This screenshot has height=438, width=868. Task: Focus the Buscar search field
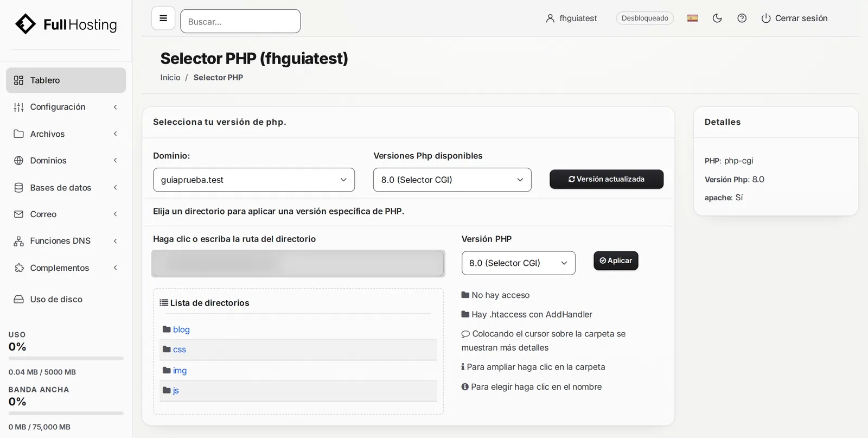240,21
